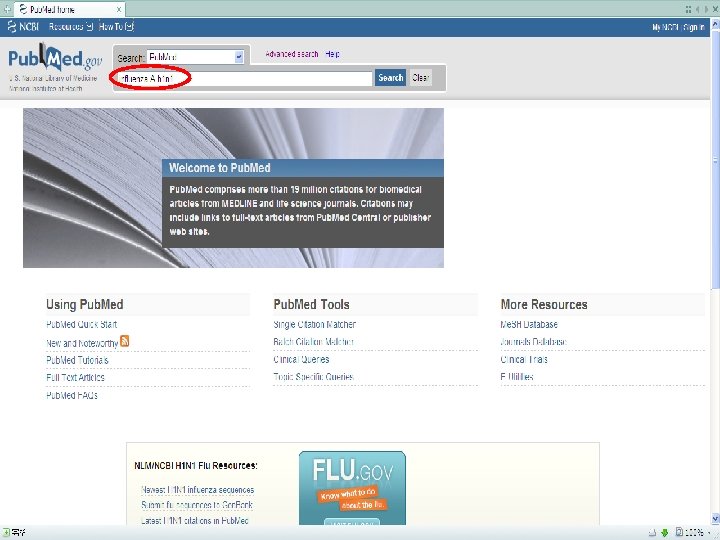Click the status bar icon at bottom left

(x=6, y=533)
